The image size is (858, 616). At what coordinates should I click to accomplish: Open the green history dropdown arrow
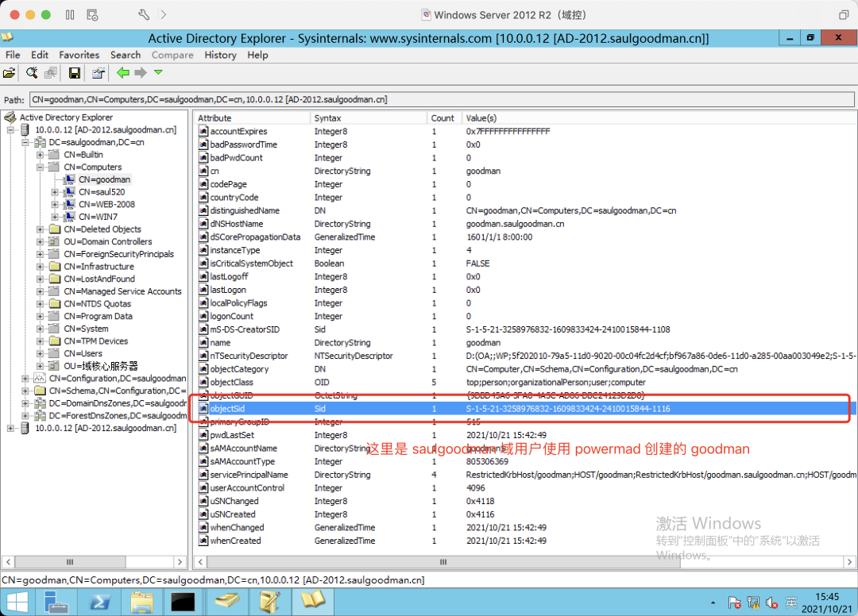point(159,72)
